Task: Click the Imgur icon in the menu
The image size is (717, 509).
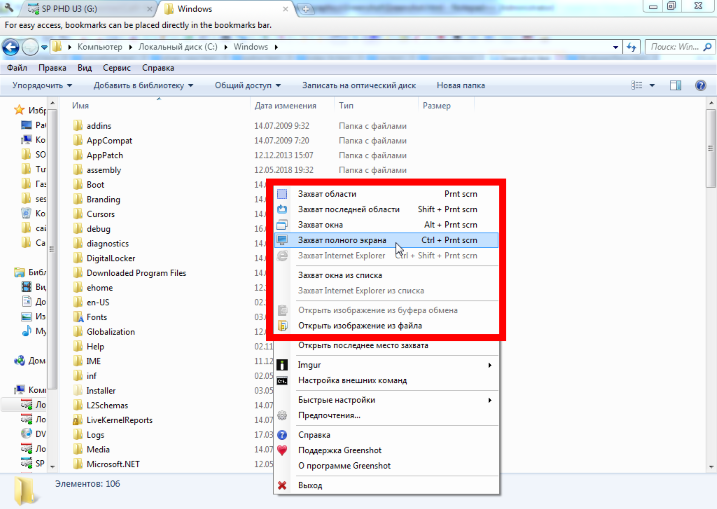Action: point(282,365)
